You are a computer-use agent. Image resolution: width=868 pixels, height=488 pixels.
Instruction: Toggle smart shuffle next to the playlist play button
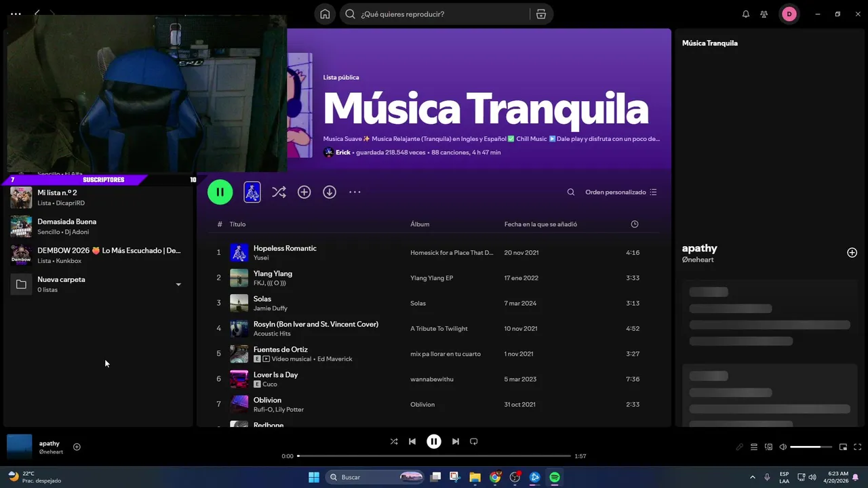[x=279, y=192]
